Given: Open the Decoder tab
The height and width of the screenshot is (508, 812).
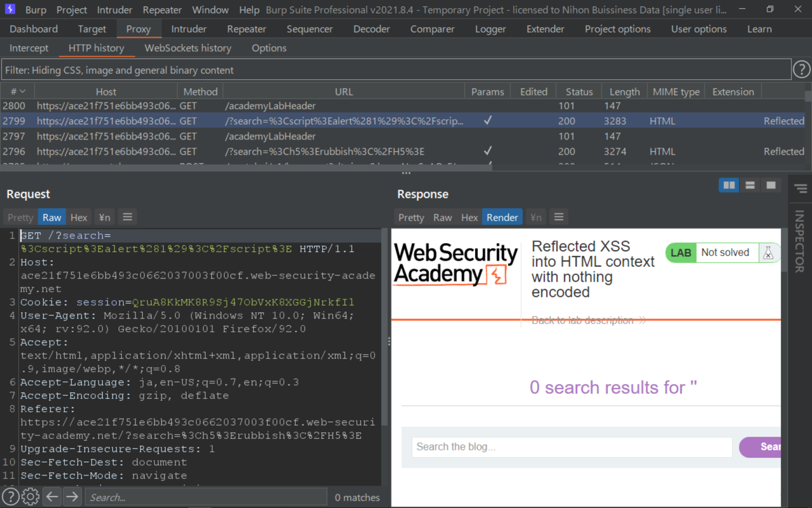Looking at the screenshot, I should coord(371,29).
